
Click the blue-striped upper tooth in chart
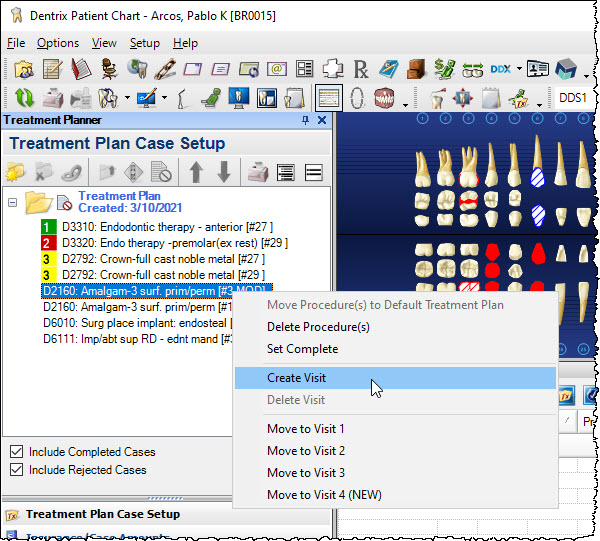537,178
